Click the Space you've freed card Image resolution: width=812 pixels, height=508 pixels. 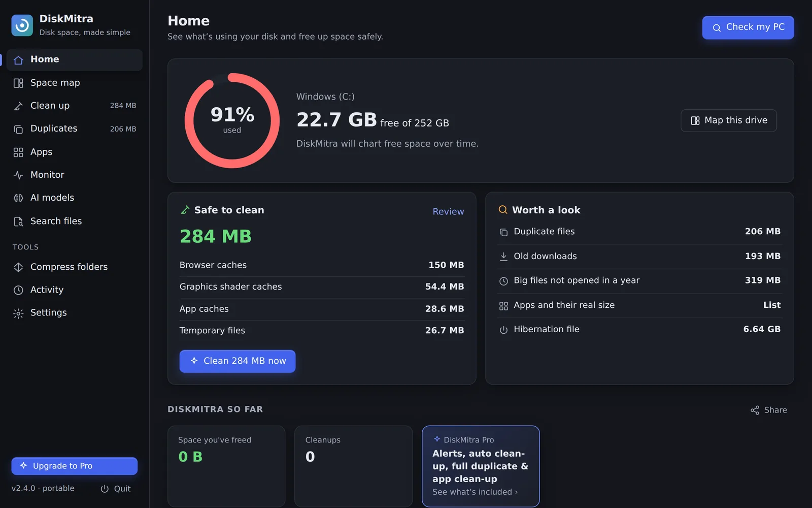[226, 466]
